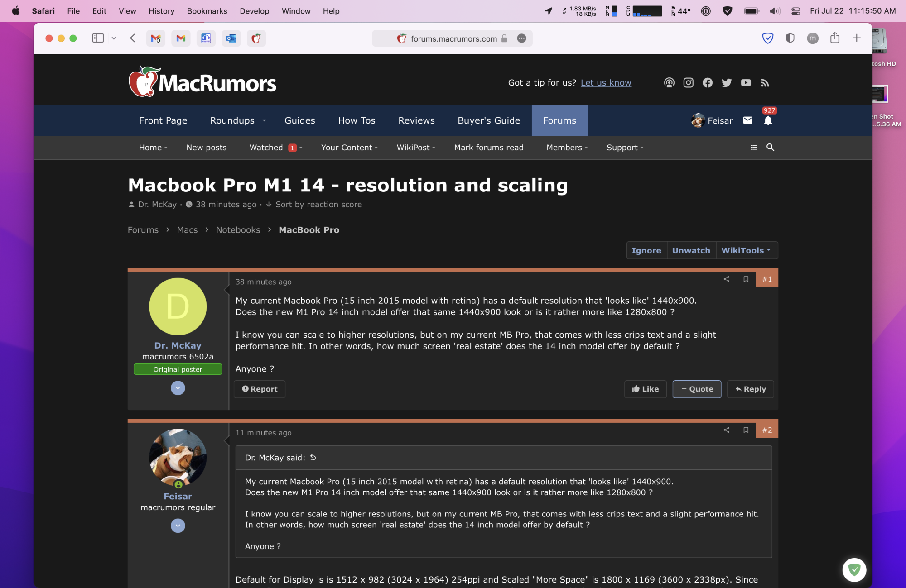Expand the Roundups dropdown
This screenshot has height=588, width=906.
(264, 121)
